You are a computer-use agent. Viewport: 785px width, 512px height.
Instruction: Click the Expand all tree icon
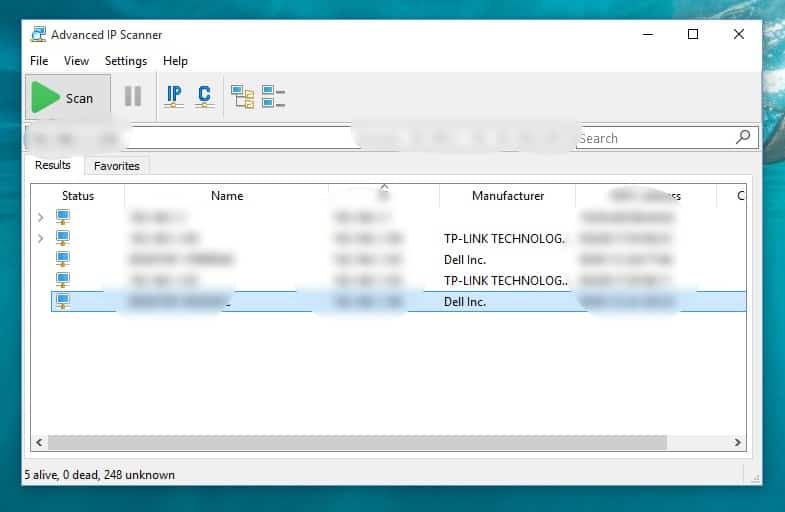243,97
